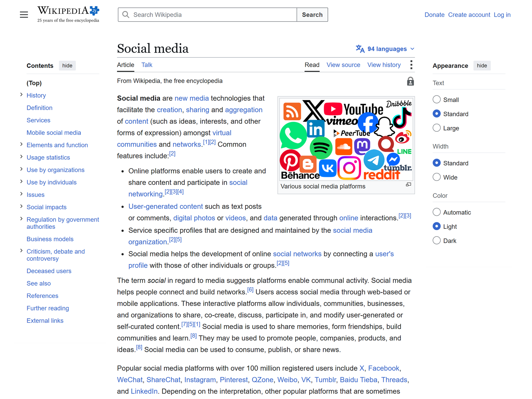Image resolution: width=532 pixels, height=399 pixels.
Task: Expand Elements and function section
Action: coord(21,144)
